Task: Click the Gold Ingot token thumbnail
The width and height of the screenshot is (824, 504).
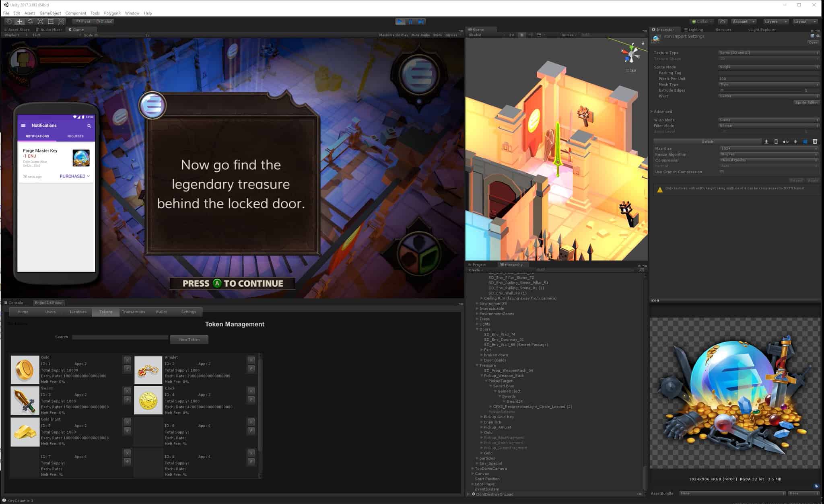Action: pyautogui.click(x=25, y=432)
